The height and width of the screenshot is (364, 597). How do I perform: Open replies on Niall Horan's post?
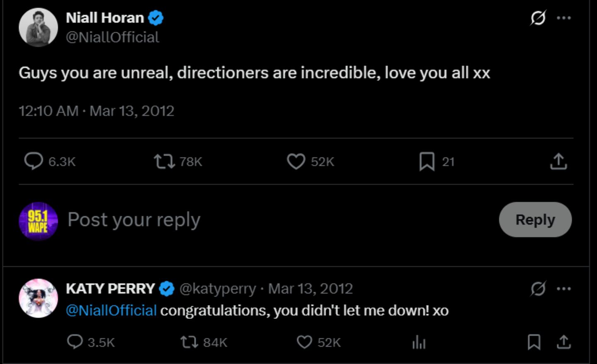point(34,162)
